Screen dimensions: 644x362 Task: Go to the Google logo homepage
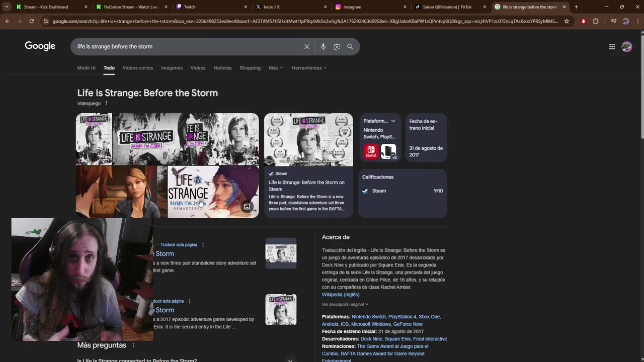(40, 46)
